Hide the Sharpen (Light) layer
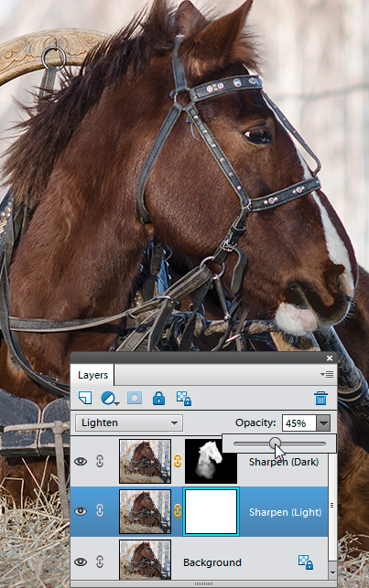The image size is (369, 588). 81,511
